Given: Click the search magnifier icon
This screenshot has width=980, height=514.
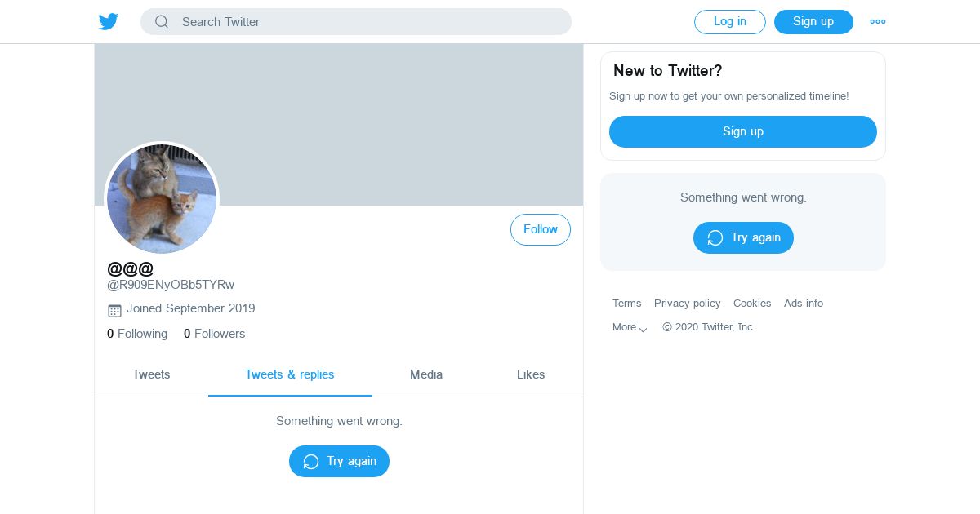Looking at the screenshot, I should pos(162,22).
